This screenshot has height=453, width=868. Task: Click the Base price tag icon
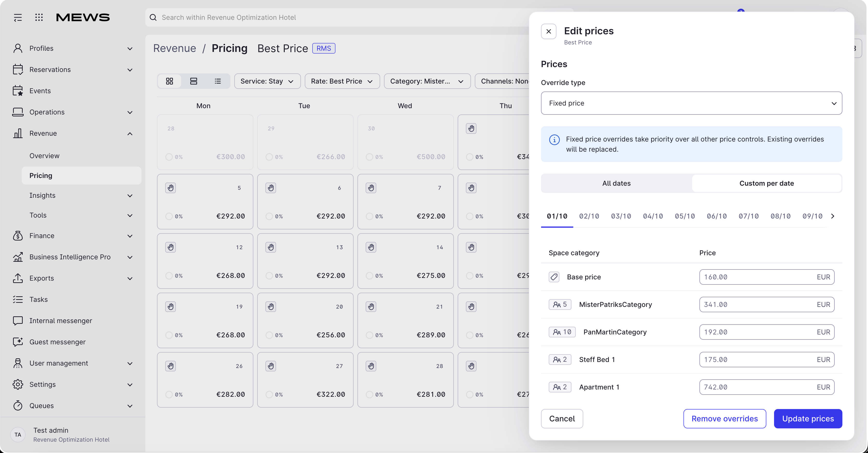(554, 277)
